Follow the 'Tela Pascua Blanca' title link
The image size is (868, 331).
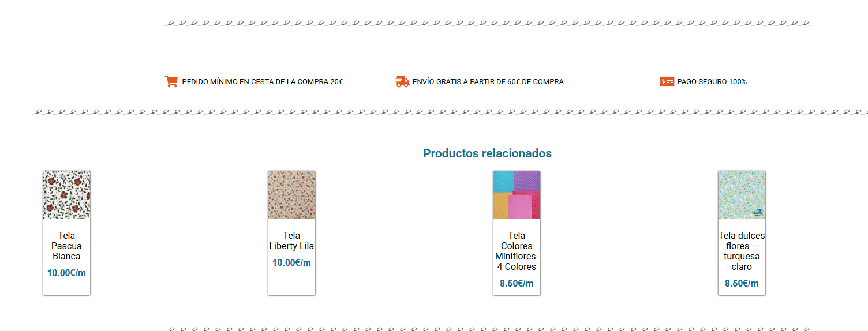pos(66,246)
